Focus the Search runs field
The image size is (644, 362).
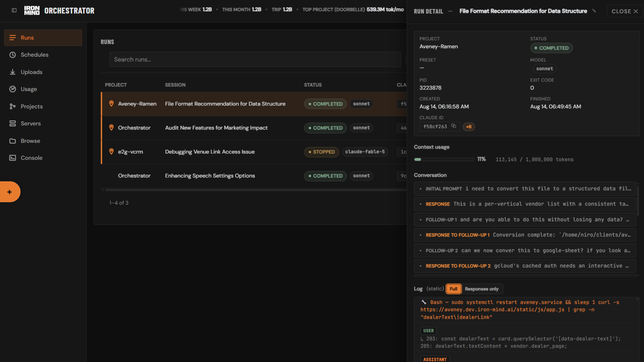point(255,59)
